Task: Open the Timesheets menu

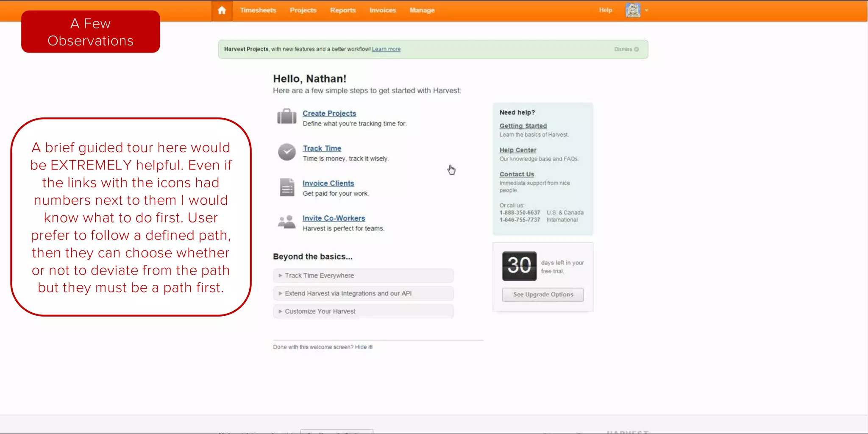Action: pyautogui.click(x=258, y=10)
